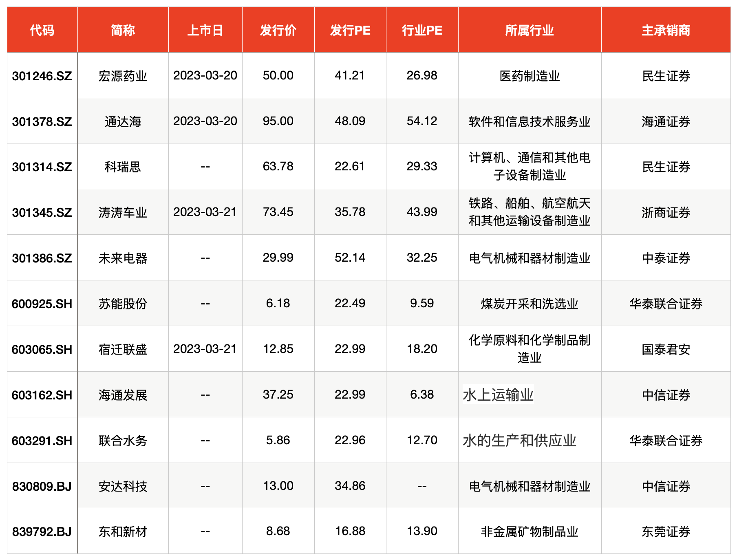Click issue price 6.18
This screenshot has height=560, width=737.
[278, 303]
